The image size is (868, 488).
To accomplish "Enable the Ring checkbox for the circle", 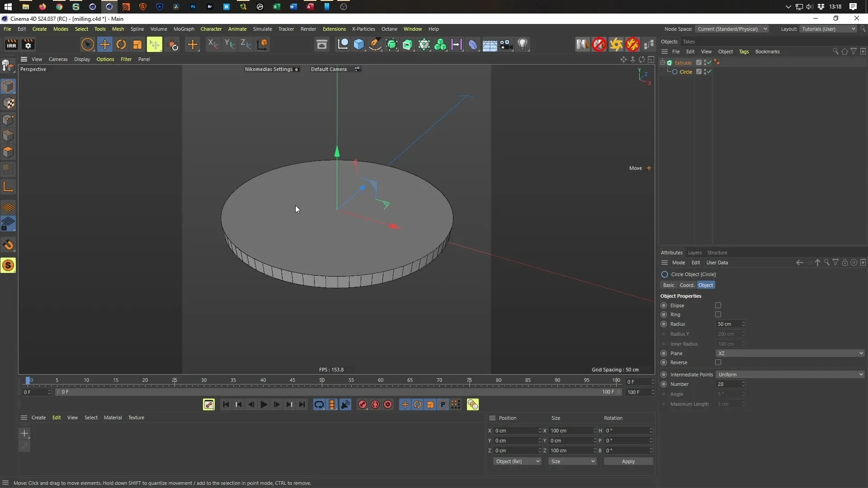I will point(718,315).
